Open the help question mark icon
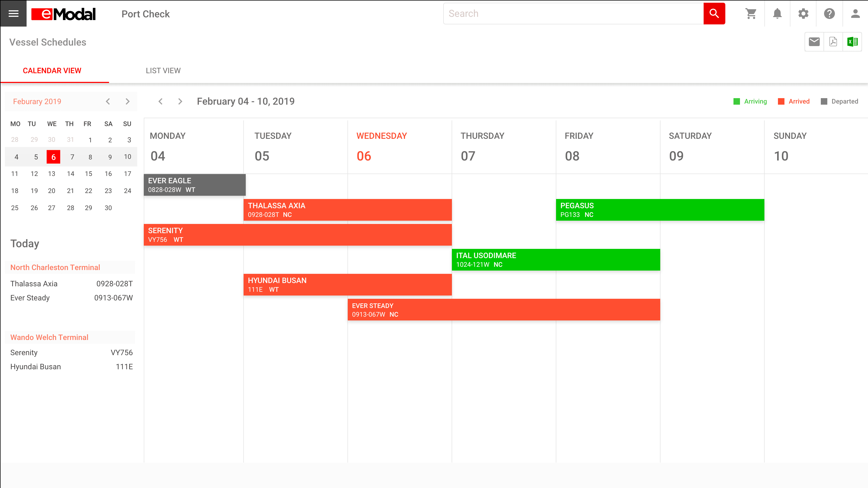This screenshot has height=488, width=868. tap(829, 14)
